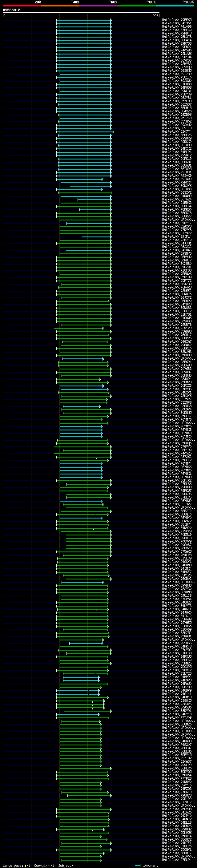Select label UniRef100_C1MY17
The width and height of the screenshot is (197, 868).
tap(176, 223)
